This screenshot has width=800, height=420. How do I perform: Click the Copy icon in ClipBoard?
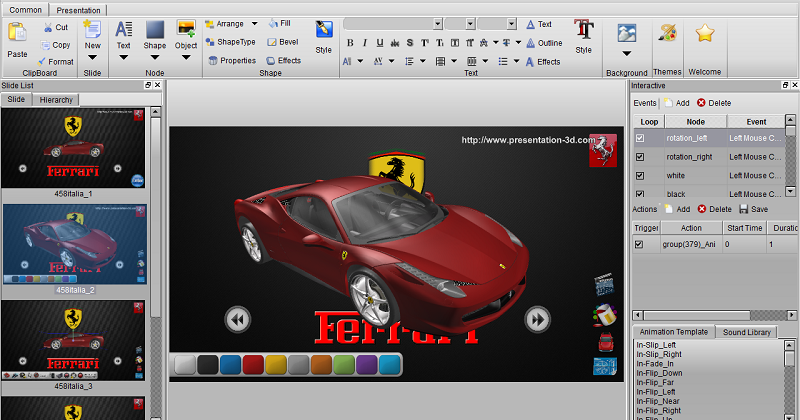coord(45,45)
